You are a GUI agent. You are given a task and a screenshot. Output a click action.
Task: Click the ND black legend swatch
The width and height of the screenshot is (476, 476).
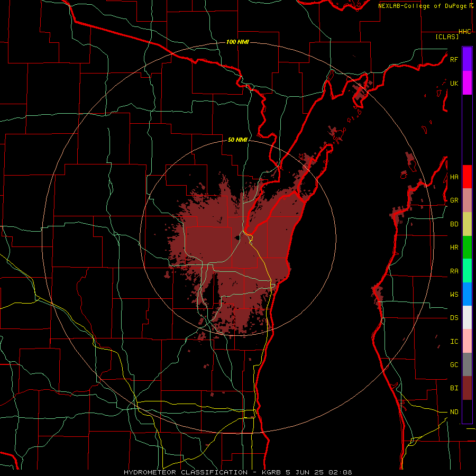(467, 411)
